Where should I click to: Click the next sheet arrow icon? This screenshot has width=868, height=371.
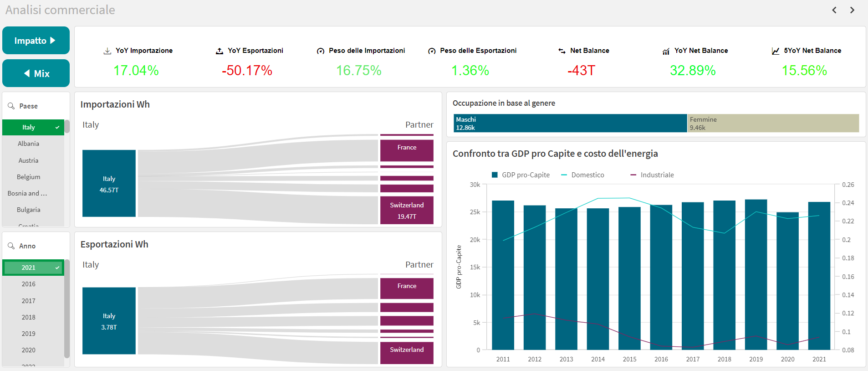pyautogui.click(x=852, y=10)
